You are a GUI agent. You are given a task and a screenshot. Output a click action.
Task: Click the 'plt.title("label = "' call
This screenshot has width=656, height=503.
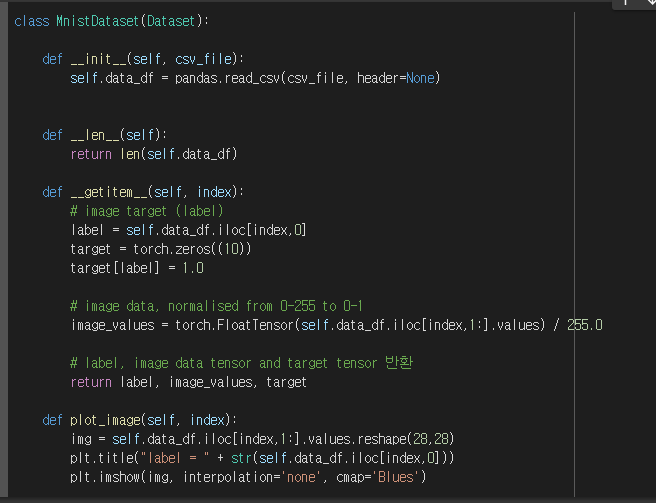[x=140, y=458]
